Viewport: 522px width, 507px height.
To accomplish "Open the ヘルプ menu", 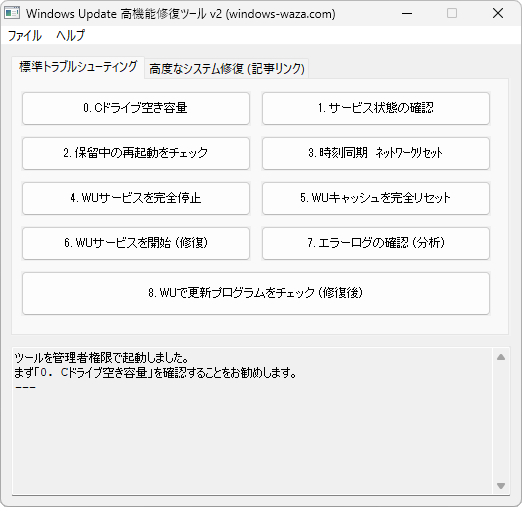I will (71, 35).
